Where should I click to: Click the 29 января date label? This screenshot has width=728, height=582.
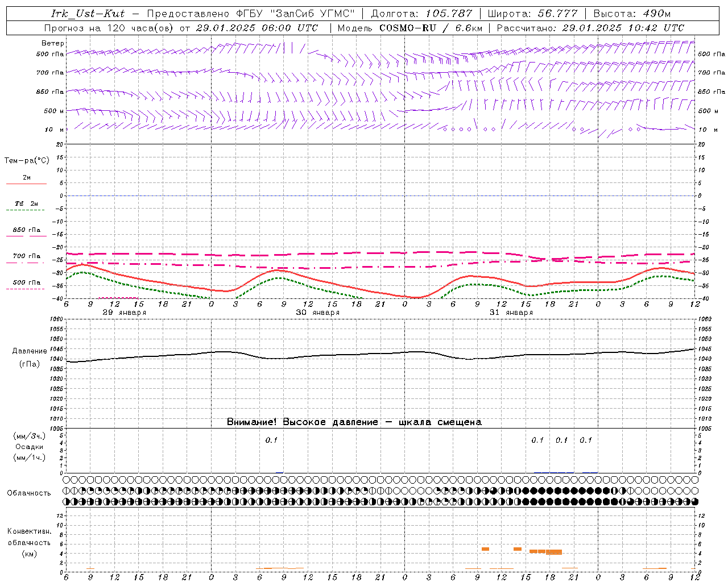[124, 313]
